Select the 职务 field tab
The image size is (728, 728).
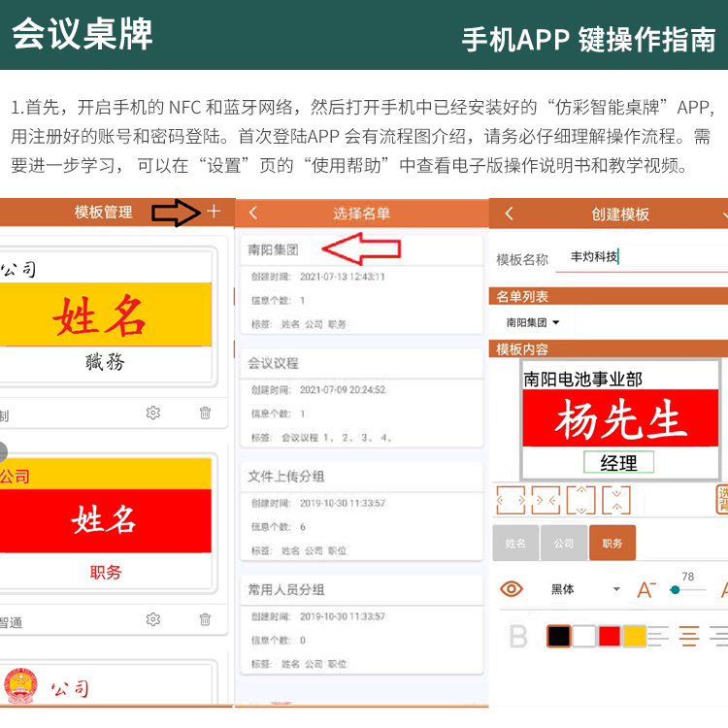(612, 544)
